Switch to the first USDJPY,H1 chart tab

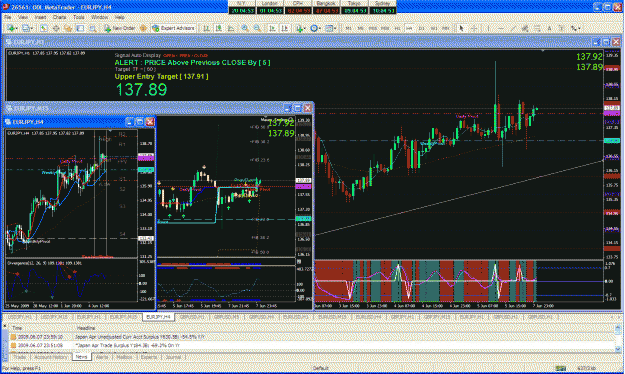coord(20,317)
